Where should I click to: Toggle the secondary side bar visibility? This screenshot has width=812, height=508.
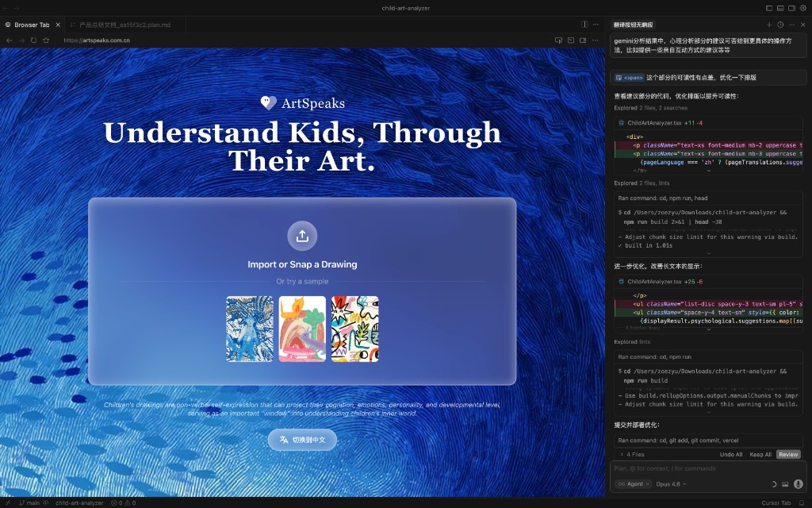[791, 8]
